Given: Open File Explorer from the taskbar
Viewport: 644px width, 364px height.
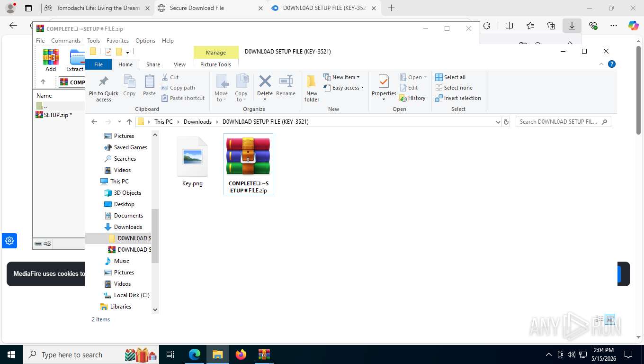Looking at the screenshot, I should click(x=217, y=355).
